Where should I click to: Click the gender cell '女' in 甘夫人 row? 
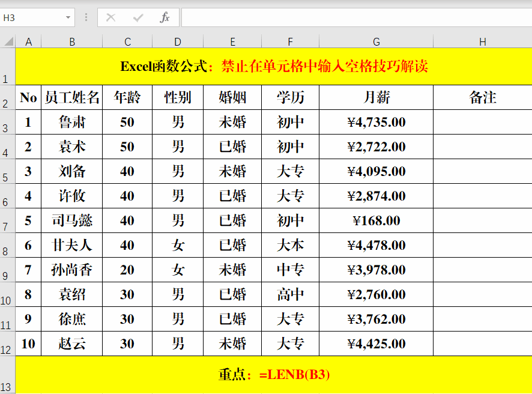click(178, 245)
